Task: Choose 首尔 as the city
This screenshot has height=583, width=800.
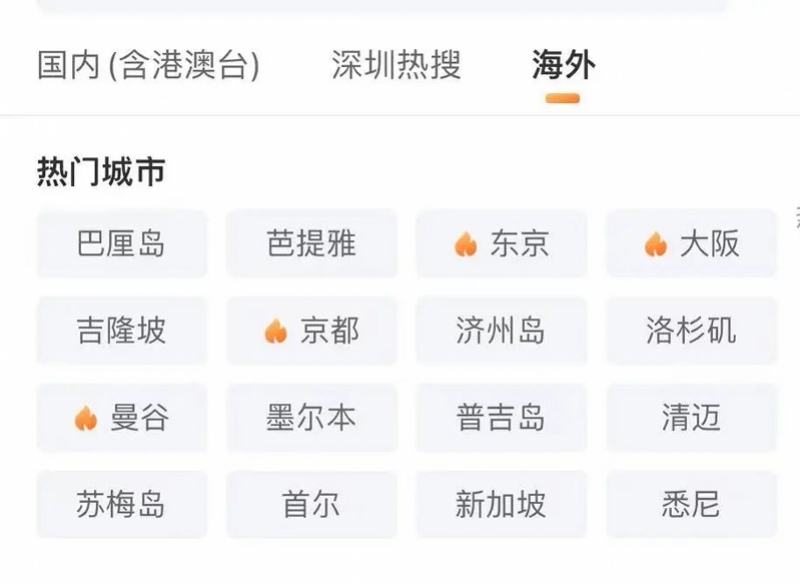Action: pyautogui.click(x=312, y=504)
